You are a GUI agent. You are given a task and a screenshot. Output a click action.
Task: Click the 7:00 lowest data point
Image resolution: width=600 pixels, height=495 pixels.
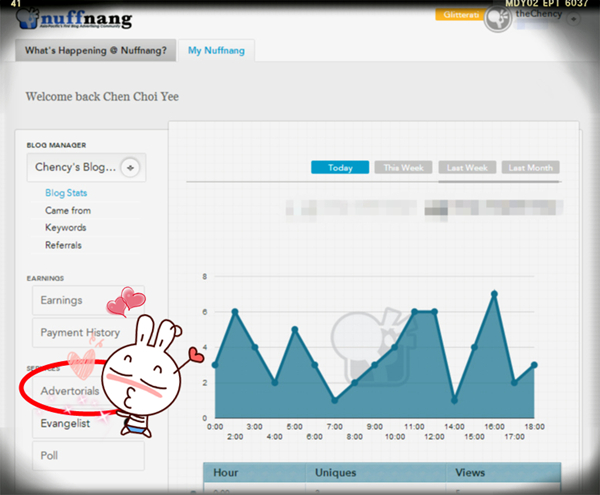pyautogui.click(x=335, y=400)
